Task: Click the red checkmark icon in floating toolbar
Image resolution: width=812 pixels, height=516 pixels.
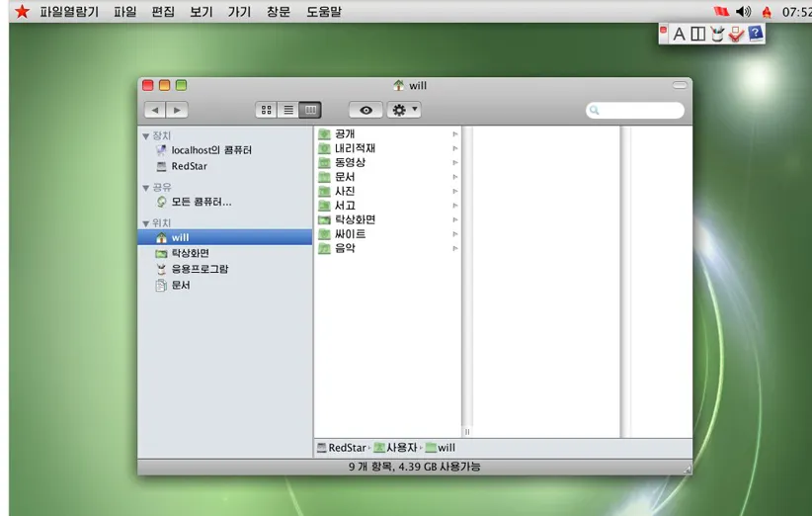Action: (x=736, y=35)
